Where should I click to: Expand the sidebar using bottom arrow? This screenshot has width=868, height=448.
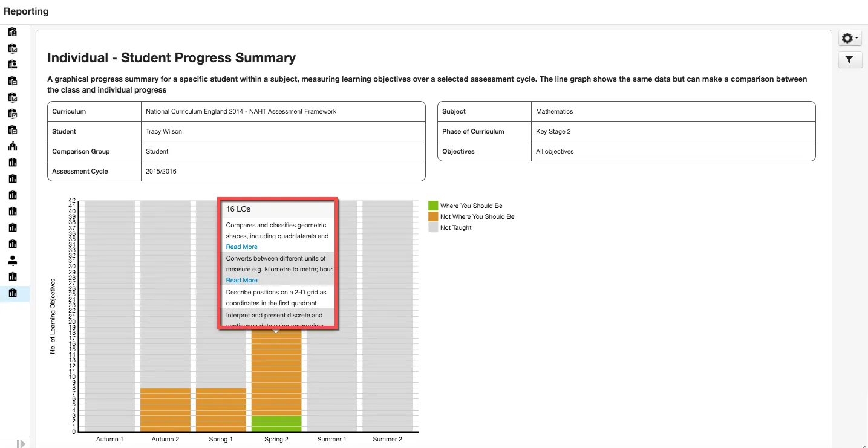tap(21, 443)
